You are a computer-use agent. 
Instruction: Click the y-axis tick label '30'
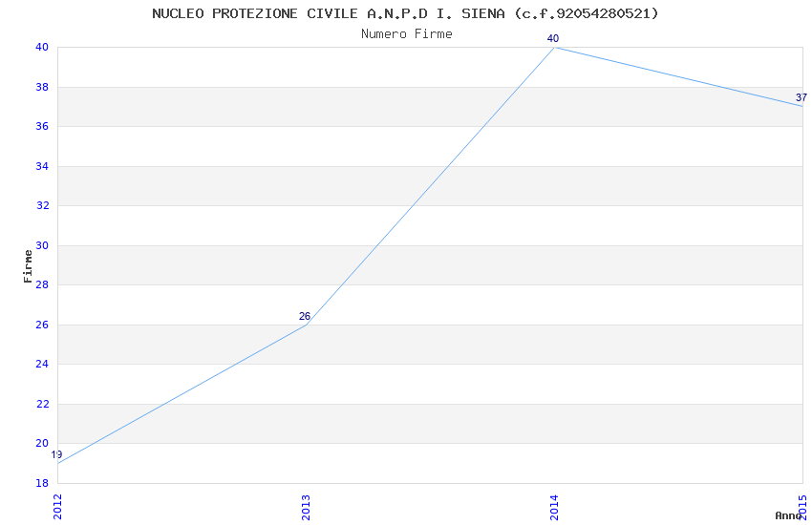coord(42,245)
